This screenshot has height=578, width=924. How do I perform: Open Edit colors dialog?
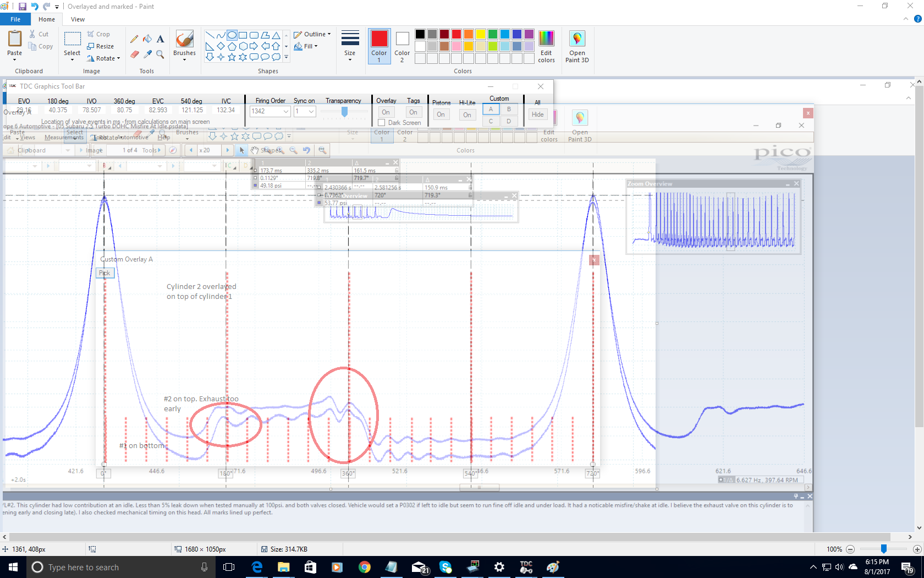point(546,46)
